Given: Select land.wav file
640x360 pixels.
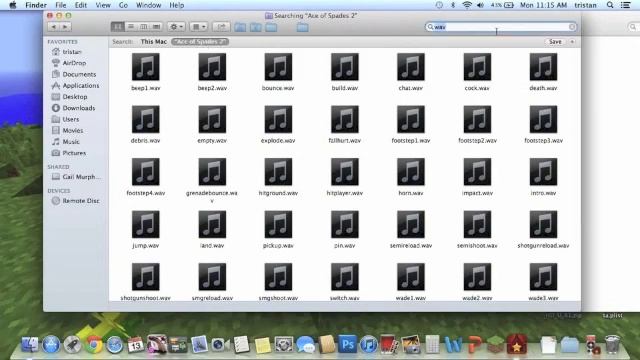Looking at the screenshot, I should tap(212, 225).
